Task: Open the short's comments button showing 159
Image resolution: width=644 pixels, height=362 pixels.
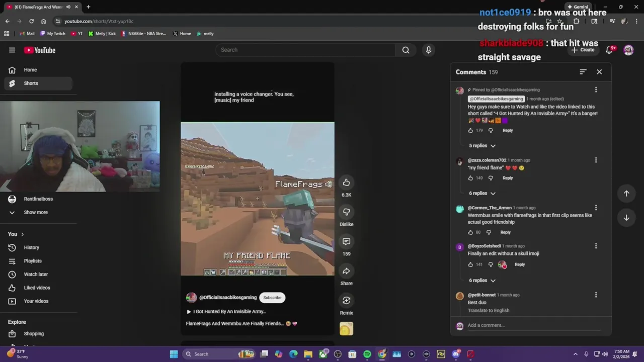Action: pyautogui.click(x=346, y=241)
